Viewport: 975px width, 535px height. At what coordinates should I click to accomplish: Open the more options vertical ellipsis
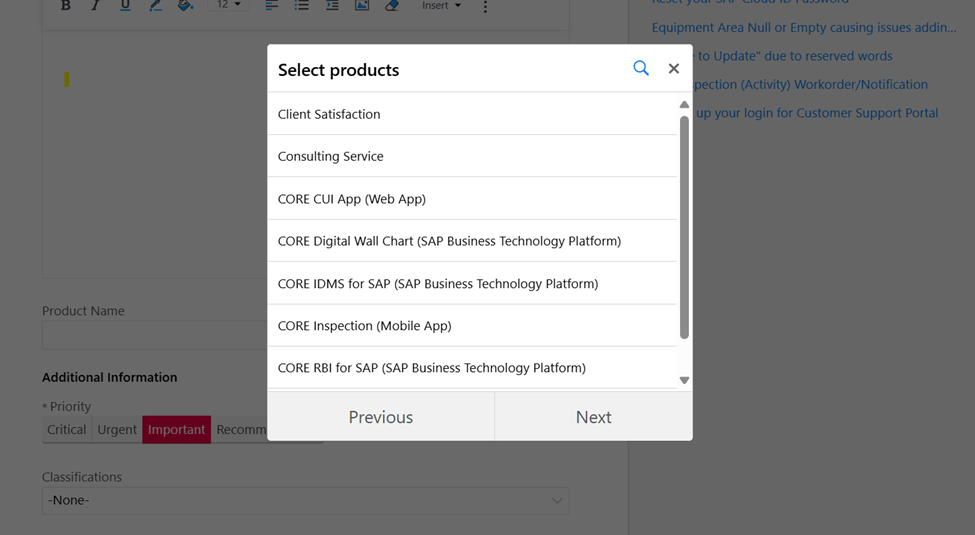(x=485, y=6)
